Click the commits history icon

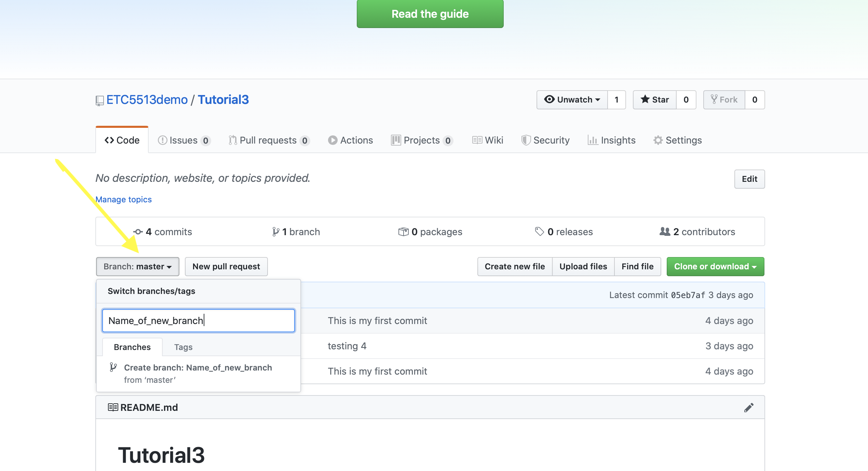pyautogui.click(x=138, y=232)
